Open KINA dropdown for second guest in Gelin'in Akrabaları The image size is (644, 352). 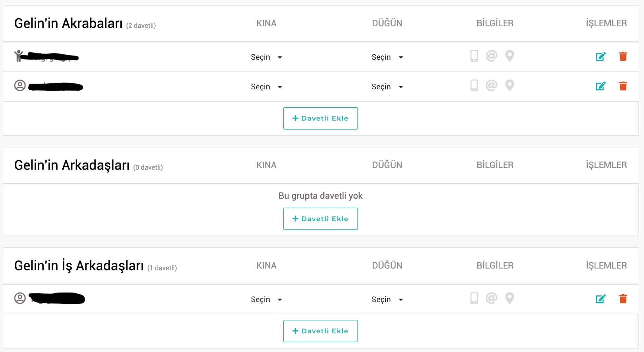pos(266,87)
